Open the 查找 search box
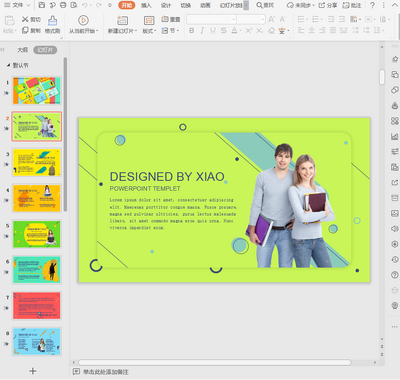 [265, 5]
